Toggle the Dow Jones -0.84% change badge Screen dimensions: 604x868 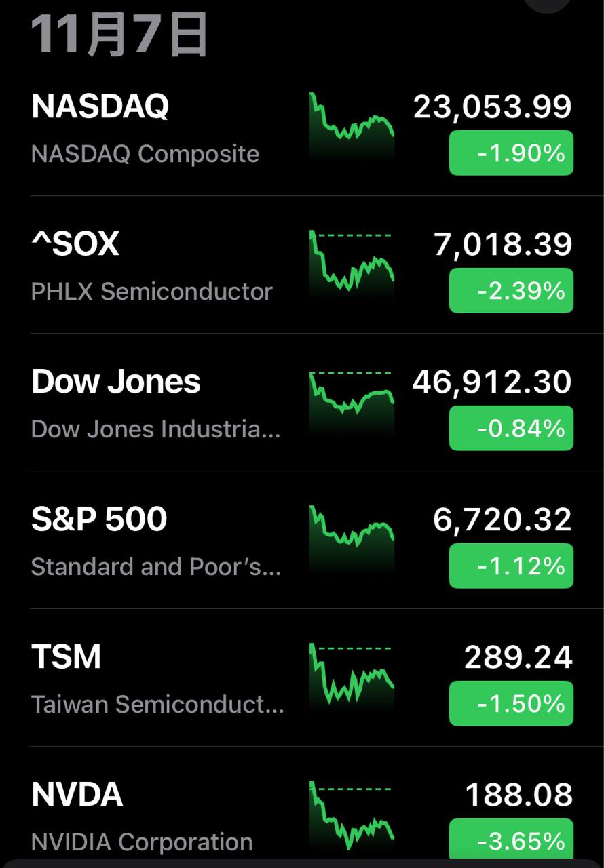(511, 429)
